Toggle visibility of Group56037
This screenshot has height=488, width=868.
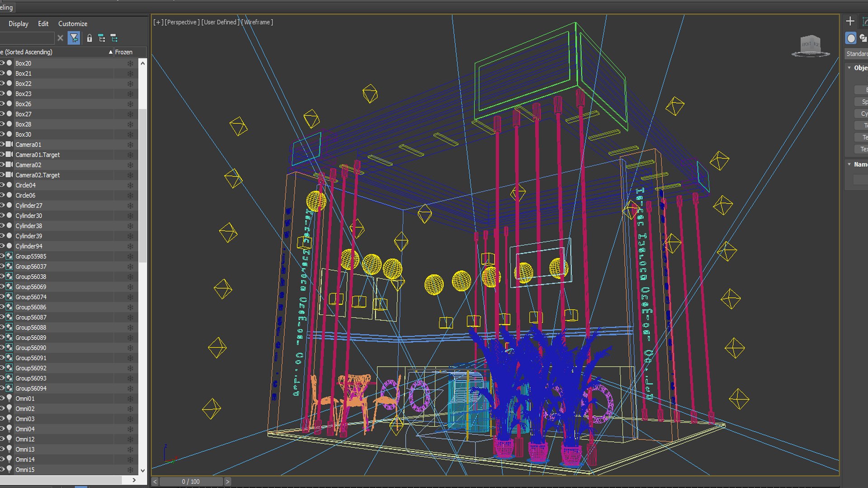click(2, 267)
